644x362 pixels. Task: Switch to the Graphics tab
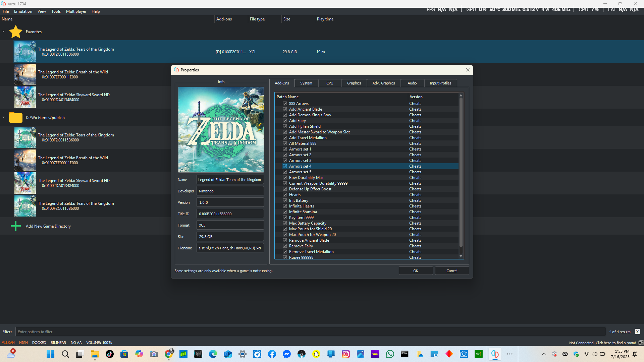354,83
